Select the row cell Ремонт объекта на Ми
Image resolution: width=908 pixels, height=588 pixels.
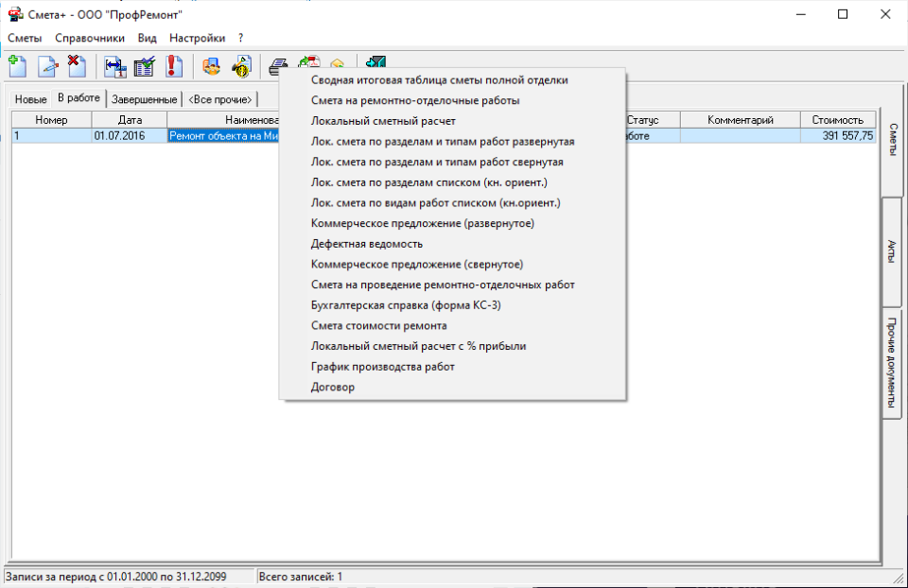click(223, 136)
